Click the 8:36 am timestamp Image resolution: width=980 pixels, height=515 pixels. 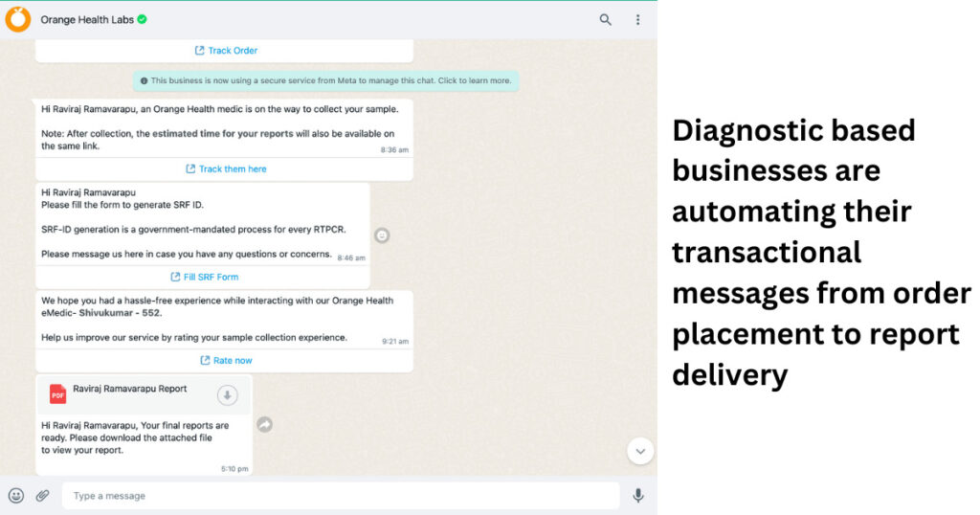click(394, 150)
